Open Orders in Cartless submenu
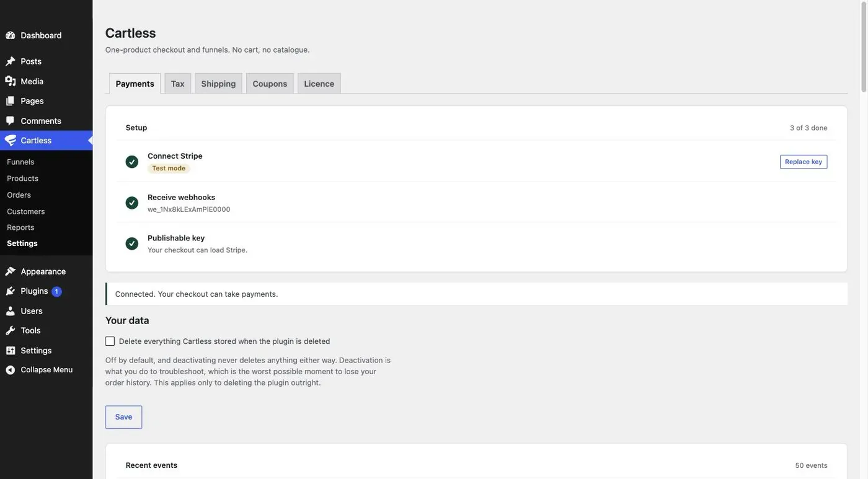This screenshot has height=479, width=868. click(19, 195)
